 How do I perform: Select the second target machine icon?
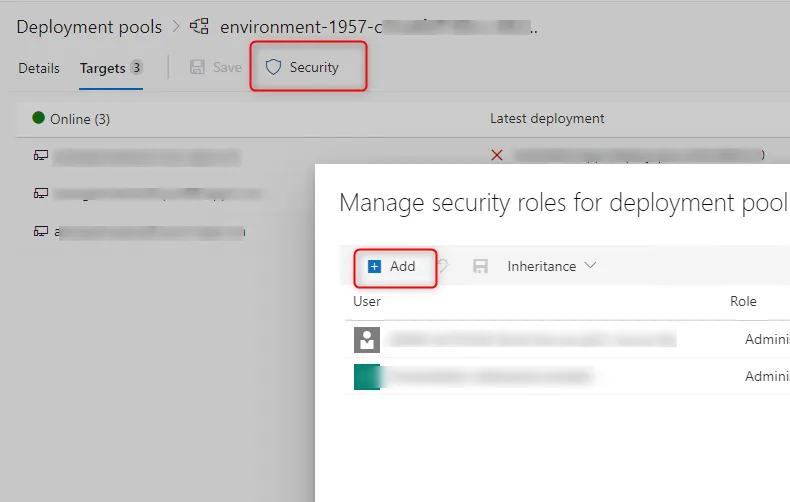(41, 194)
